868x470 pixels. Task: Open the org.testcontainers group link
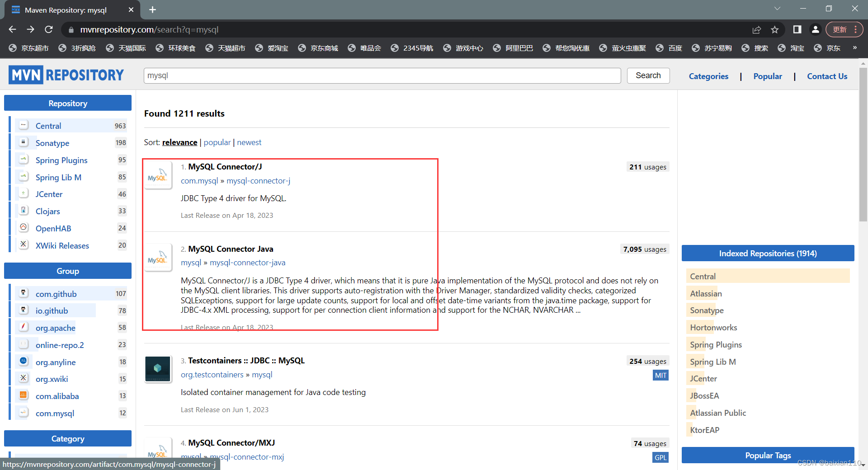tap(212, 375)
